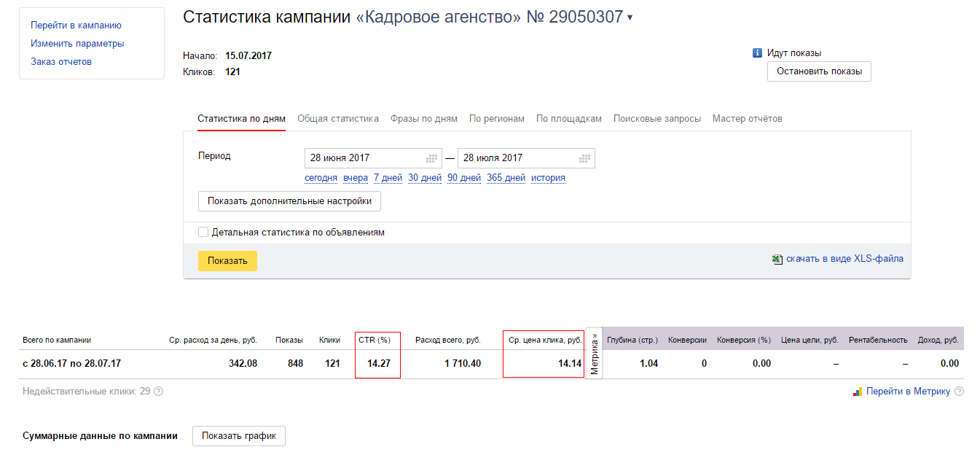
Task: Open the start date calendar picker icon
Action: [431, 158]
